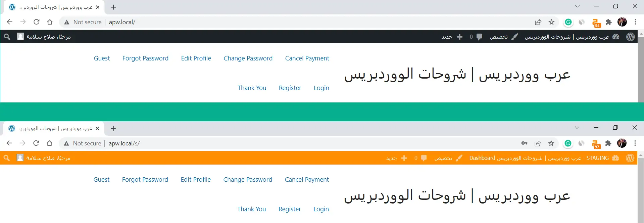Click Register link on staging site
The height and width of the screenshot is (223, 644).
click(289, 209)
